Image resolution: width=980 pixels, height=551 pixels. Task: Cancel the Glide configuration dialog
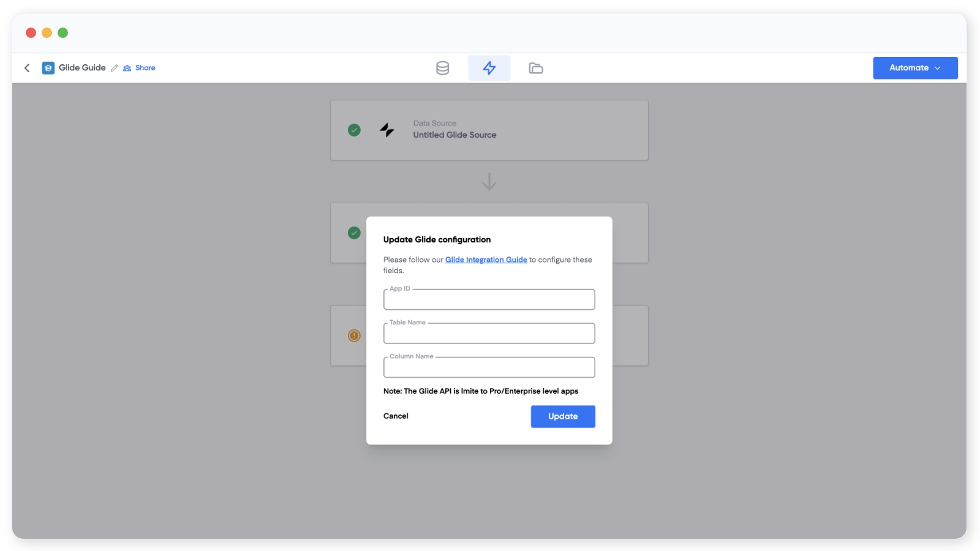tap(396, 416)
